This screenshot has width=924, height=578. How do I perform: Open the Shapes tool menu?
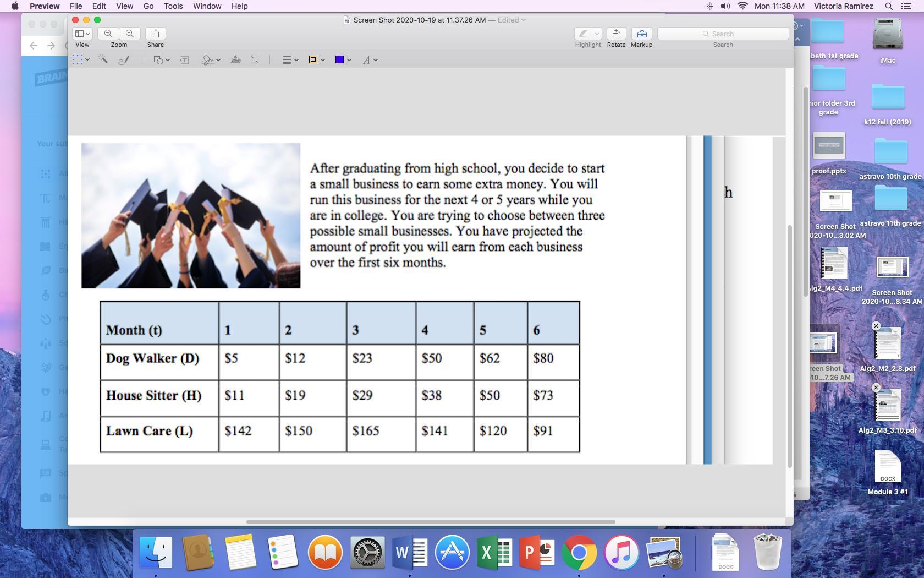coord(161,59)
